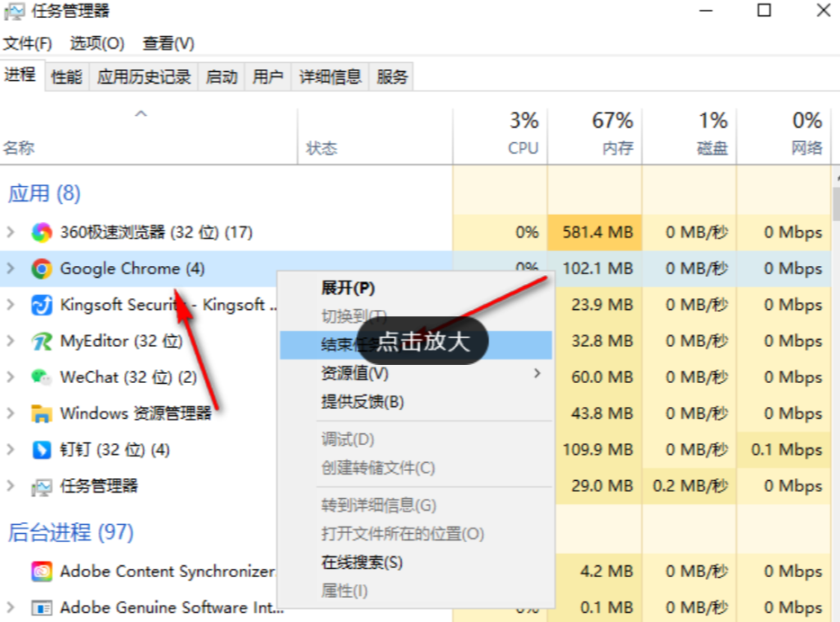Click the WeChat process icon
This screenshot has width=840, height=622.
click(41, 378)
